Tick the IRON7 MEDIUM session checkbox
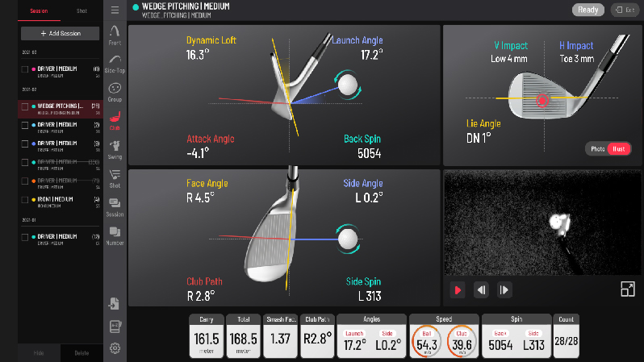The height and width of the screenshot is (362, 644). 24,199
